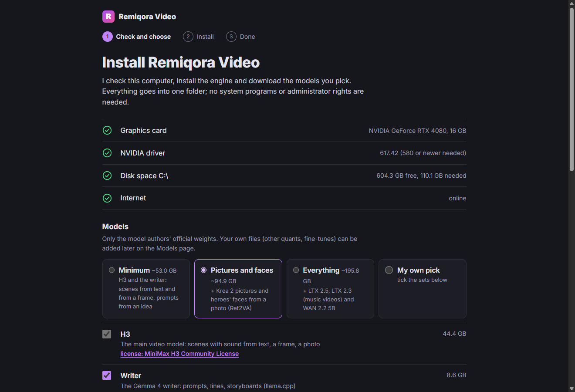
Task: Select the Everything model set radio
Action: [296, 270]
